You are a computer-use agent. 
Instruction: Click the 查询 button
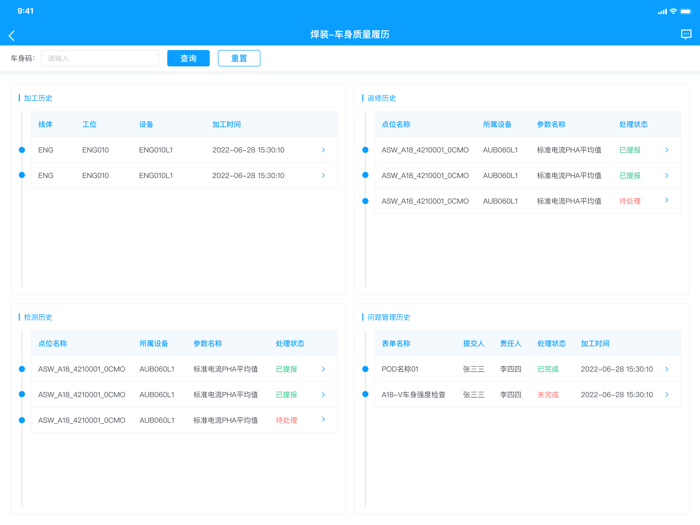tap(188, 58)
